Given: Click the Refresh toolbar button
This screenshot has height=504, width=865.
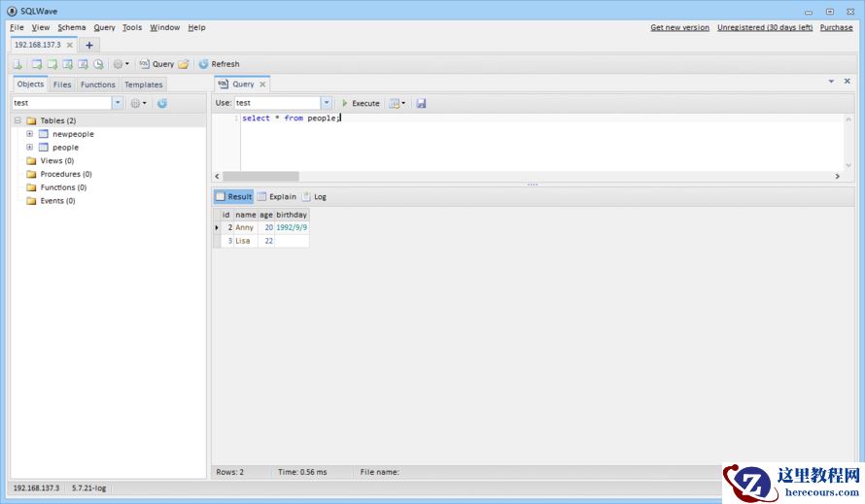Looking at the screenshot, I should pos(219,64).
